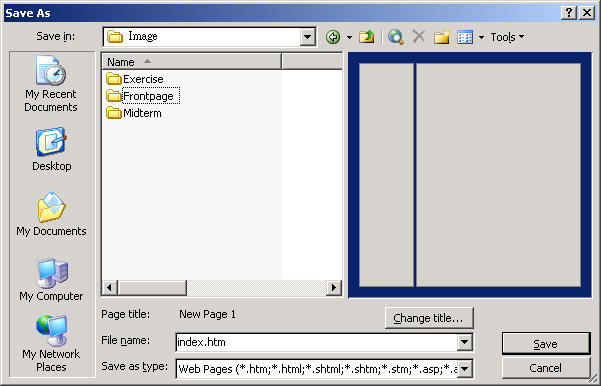Screen dimensions: 601x386
Task: Jump to My Computer location
Action: point(51,280)
